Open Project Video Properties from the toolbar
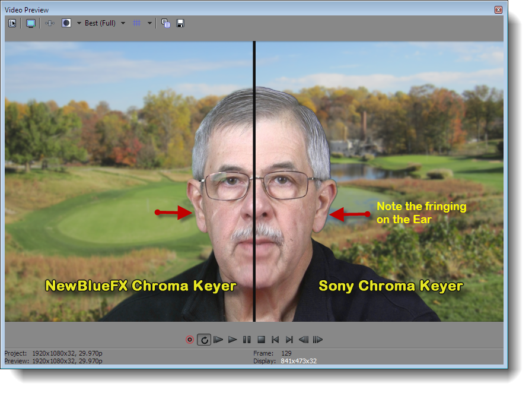Image resolution: width=532 pixels, height=393 pixels. (x=12, y=23)
